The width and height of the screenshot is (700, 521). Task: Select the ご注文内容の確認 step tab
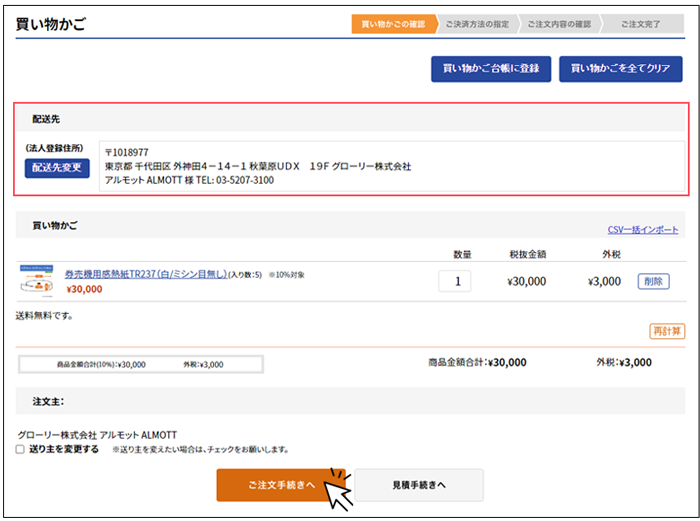pyautogui.click(x=559, y=24)
